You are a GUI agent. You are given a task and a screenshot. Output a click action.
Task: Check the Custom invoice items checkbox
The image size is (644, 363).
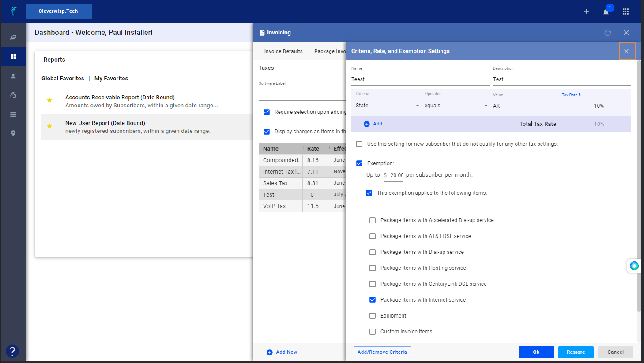tap(373, 332)
